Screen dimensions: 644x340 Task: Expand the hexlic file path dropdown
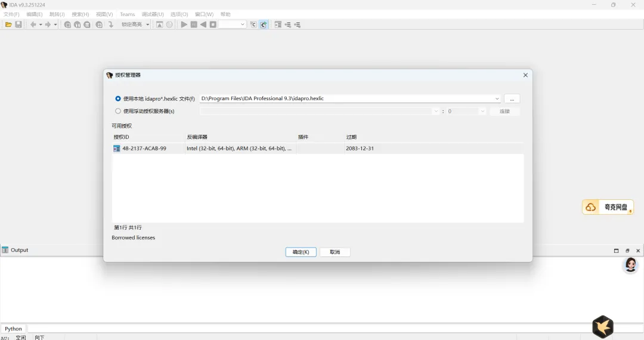tap(497, 98)
